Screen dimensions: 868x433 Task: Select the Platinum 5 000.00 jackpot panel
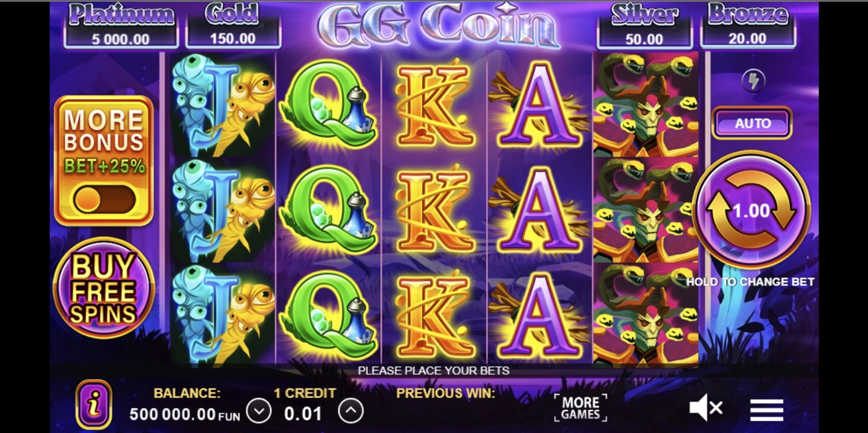click(x=121, y=25)
